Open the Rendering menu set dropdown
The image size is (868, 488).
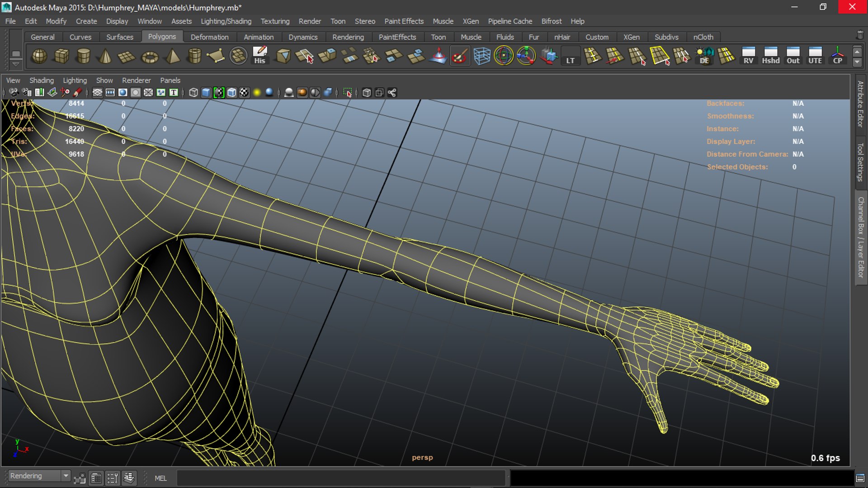click(x=39, y=476)
